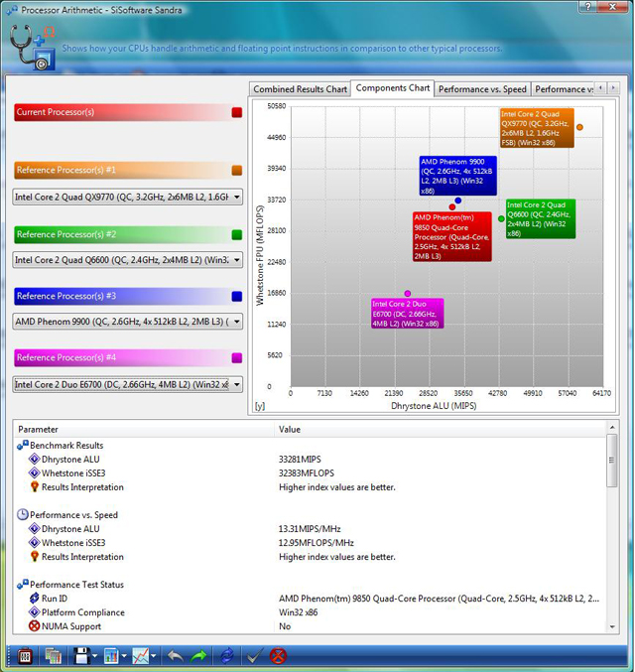635x672 pixels.
Task: Click the orange QX9770 data point on the chart
Action: coord(579,127)
